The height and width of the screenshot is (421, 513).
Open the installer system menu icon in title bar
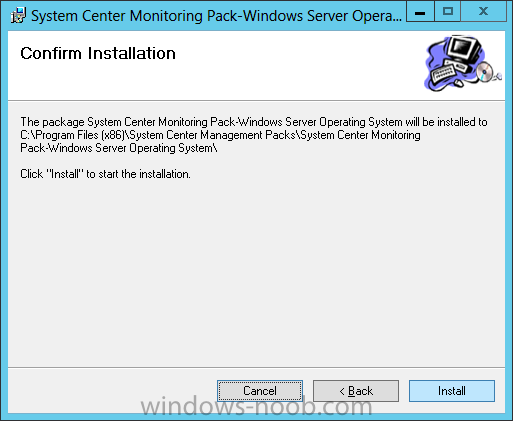pyautogui.click(x=18, y=16)
